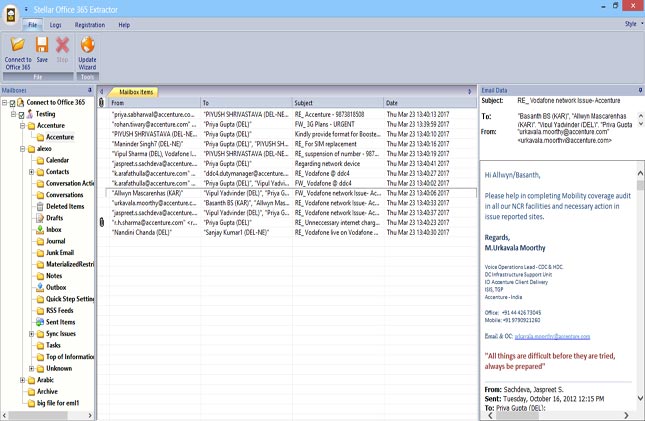Open the Conversation Action folder
The height and width of the screenshot is (421, 645).
coord(70,183)
